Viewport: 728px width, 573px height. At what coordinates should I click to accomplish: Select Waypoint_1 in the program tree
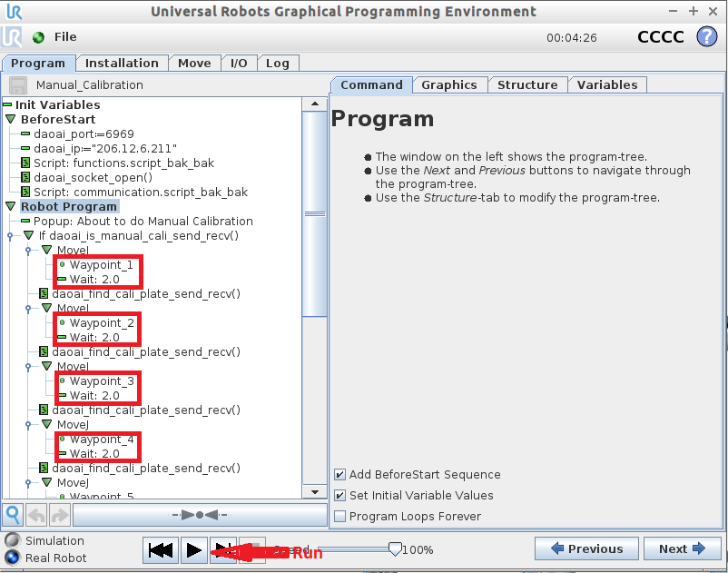click(x=96, y=264)
